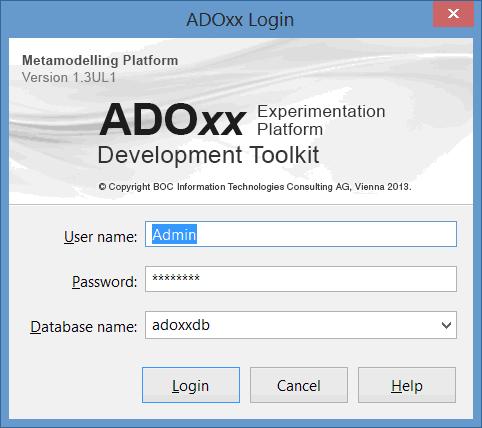Cancel the ADOxx login dialog
Image resolution: width=482 pixels, height=428 pixels.
299,385
